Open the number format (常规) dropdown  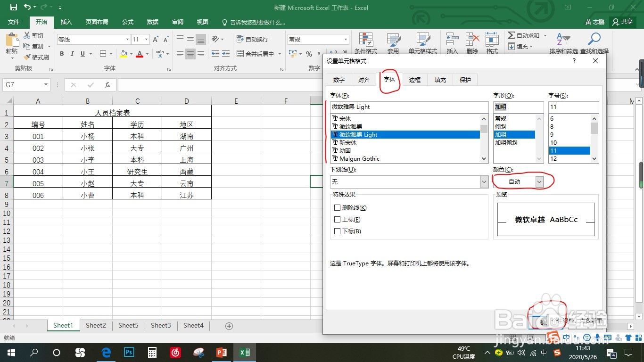[x=346, y=40]
